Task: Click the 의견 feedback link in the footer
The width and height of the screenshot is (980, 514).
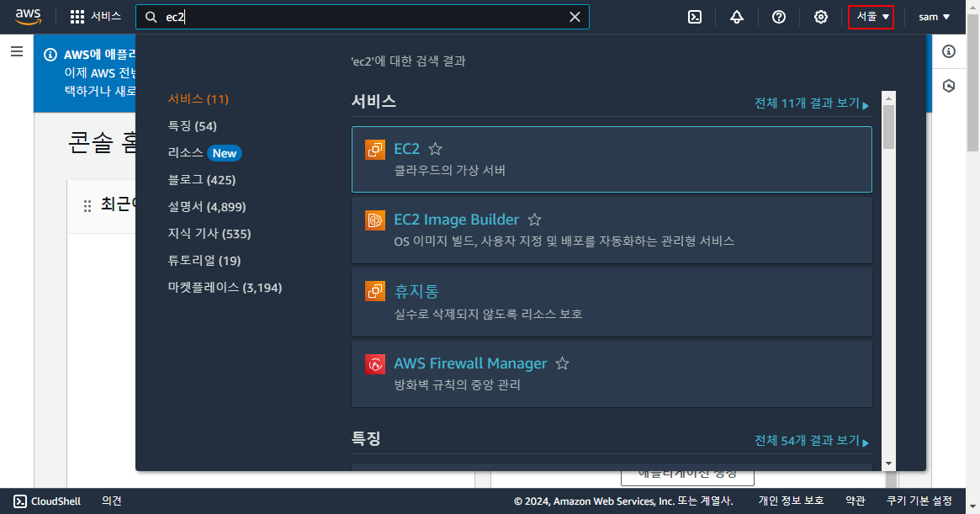Action: (111, 501)
